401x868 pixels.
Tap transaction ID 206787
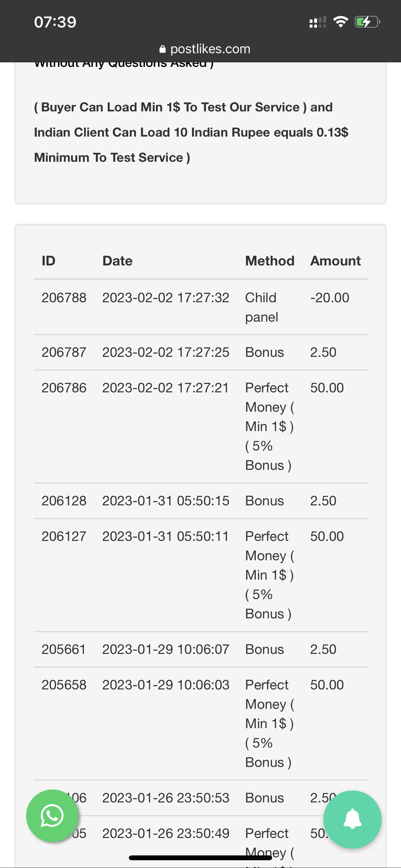[64, 352]
